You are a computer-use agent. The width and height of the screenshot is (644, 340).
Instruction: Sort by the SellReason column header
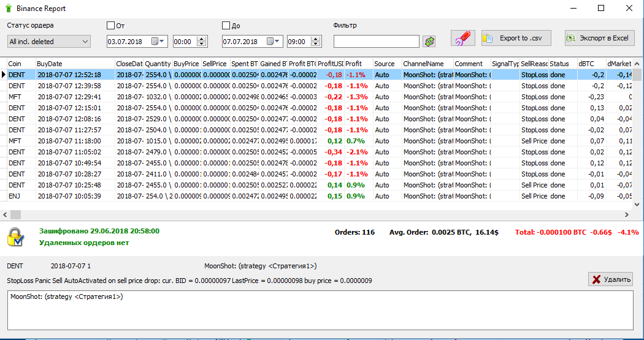(534, 64)
